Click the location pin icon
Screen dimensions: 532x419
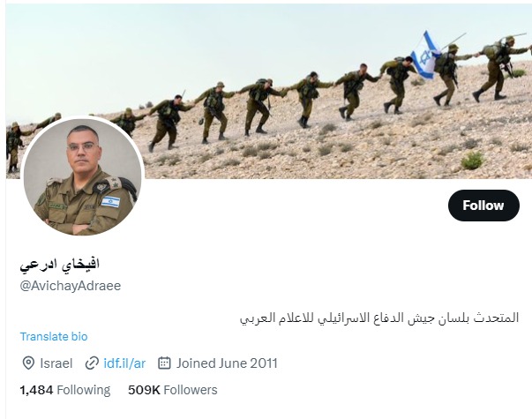click(x=28, y=363)
